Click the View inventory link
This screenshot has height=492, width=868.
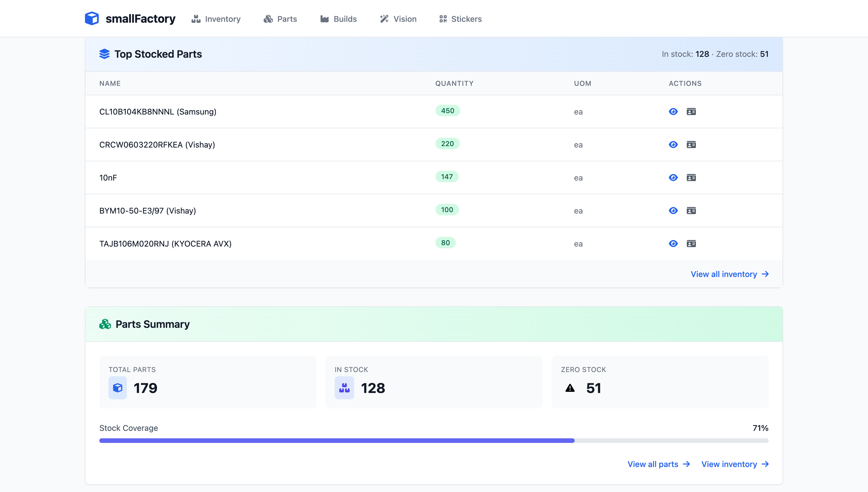coord(735,464)
